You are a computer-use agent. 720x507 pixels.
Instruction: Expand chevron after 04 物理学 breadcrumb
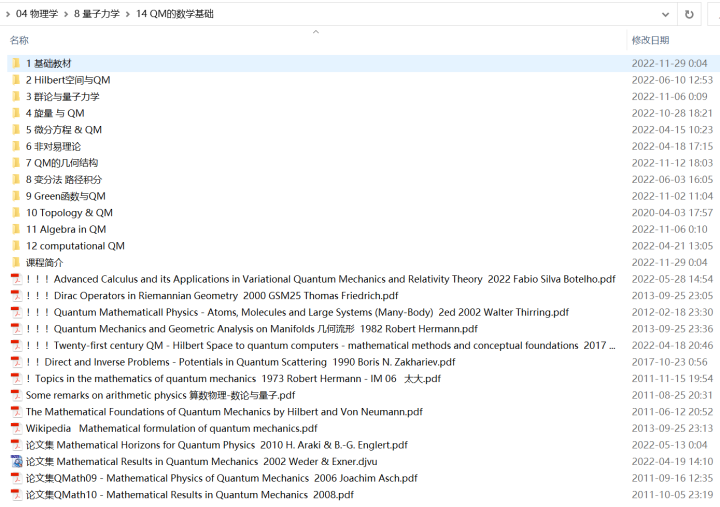66,14
